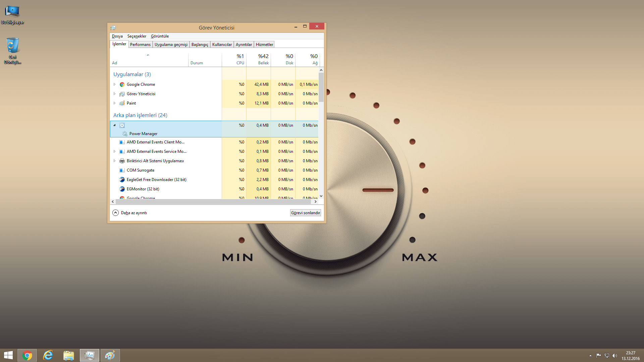Screen dimensions: 644x362
Task: Click the EagleGet Free Downloader icon
Action: [x=122, y=180]
